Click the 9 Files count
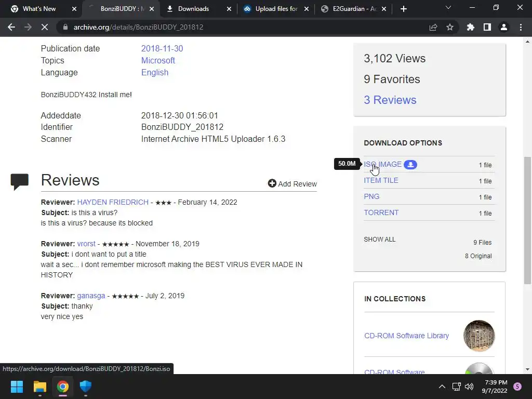This screenshot has height=399, width=532. [483, 243]
